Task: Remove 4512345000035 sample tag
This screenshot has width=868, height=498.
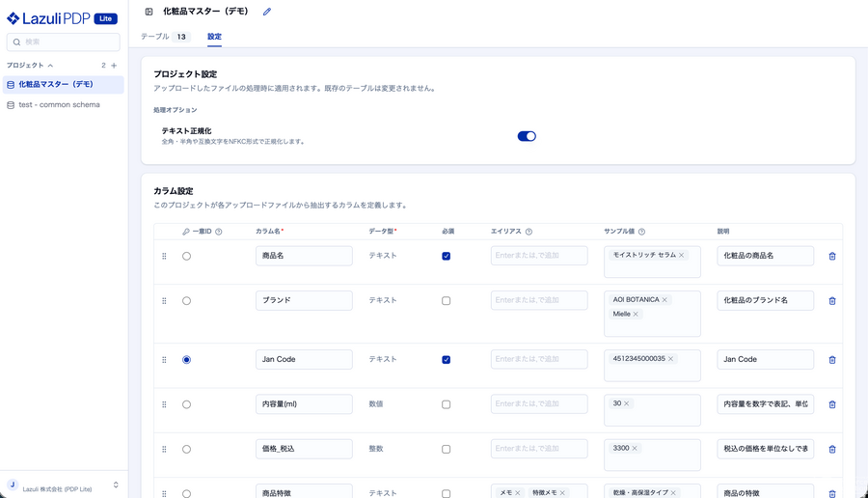Action: (670, 359)
